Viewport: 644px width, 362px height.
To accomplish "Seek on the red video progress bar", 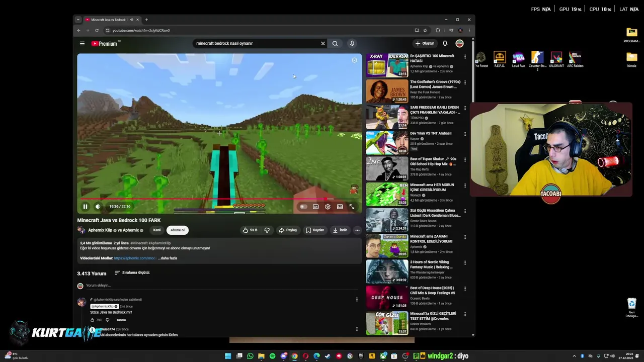I will 219,199.
